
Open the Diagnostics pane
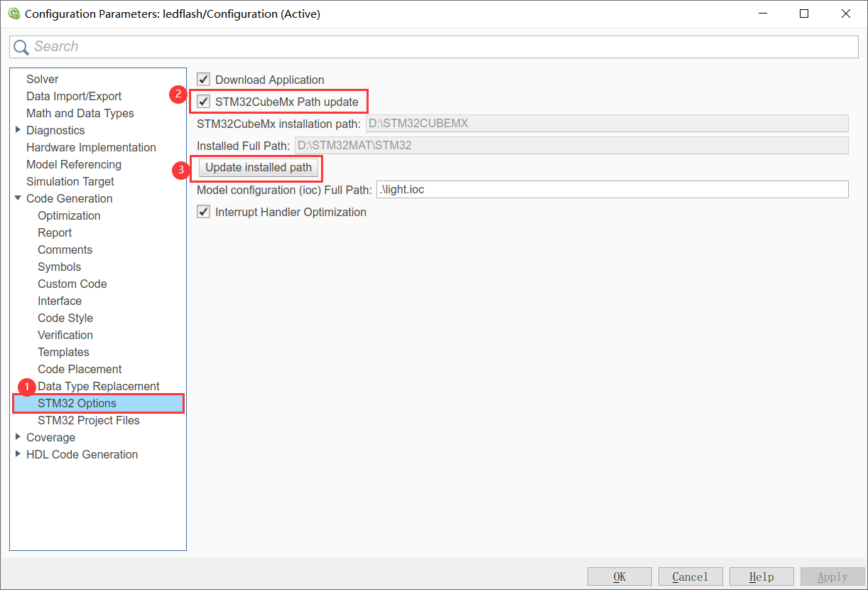[55, 130]
